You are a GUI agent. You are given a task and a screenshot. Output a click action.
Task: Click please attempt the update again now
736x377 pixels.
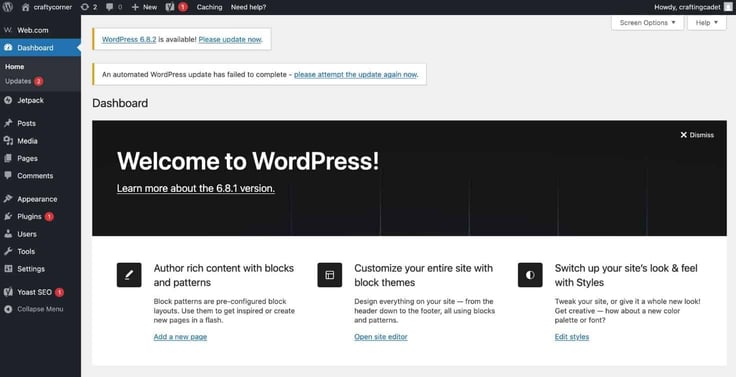coord(355,74)
